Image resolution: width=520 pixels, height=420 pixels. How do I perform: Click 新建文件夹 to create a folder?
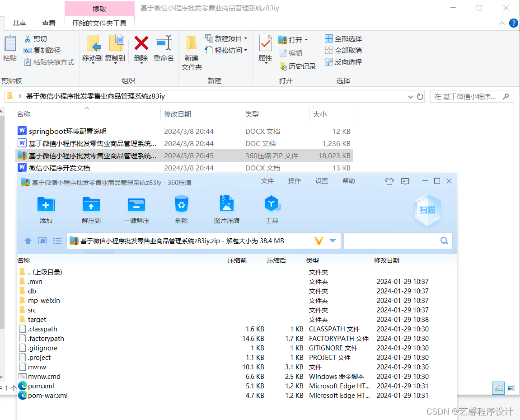tap(191, 50)
